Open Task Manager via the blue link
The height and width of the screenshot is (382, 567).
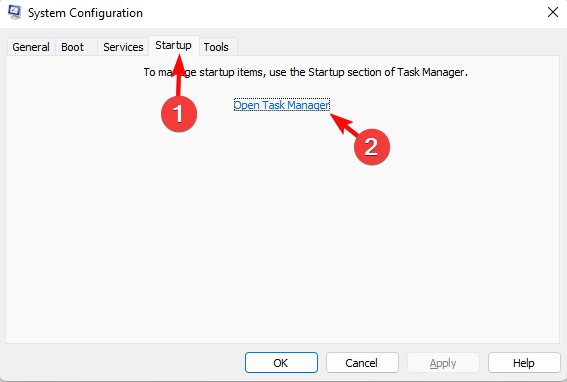coord(282,105)
